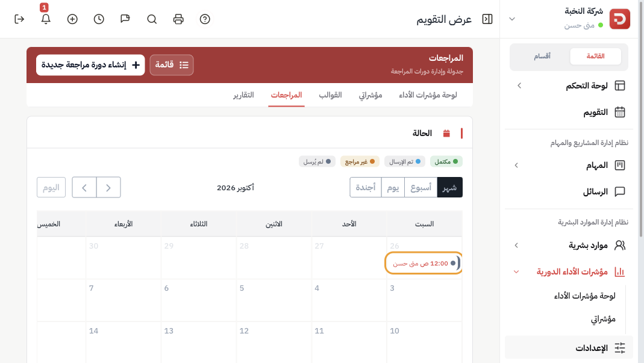Expand the لوحة التحكم submenu chevron
The height and width of the screenshot is (363, 644).
(x=519, y=85)
